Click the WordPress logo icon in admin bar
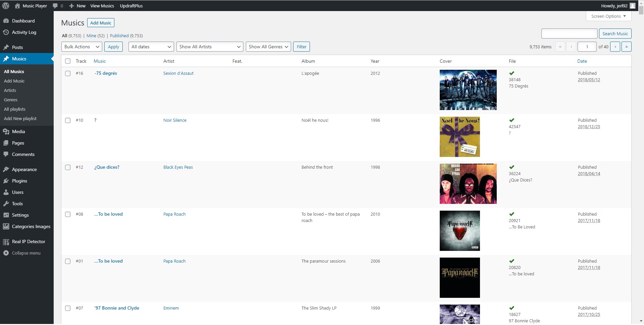The width and height of the screenshot is (644, 325). [x=6, y=6]
